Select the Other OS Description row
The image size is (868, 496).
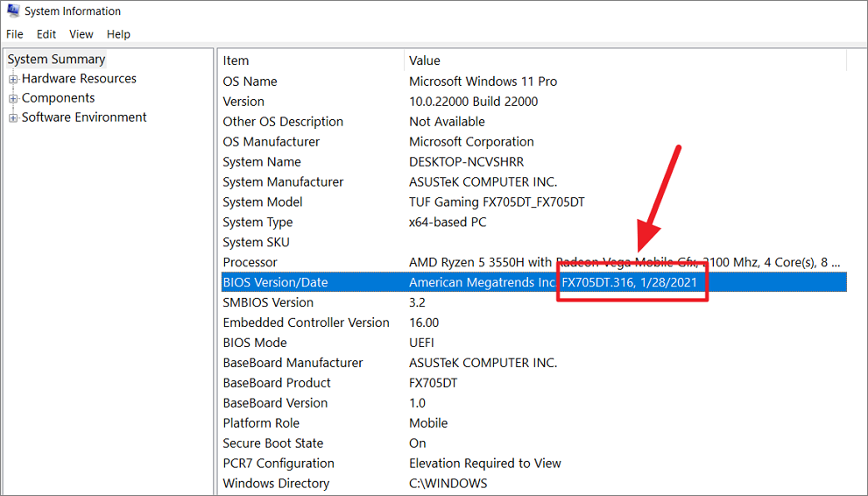[x=533, y=121]
